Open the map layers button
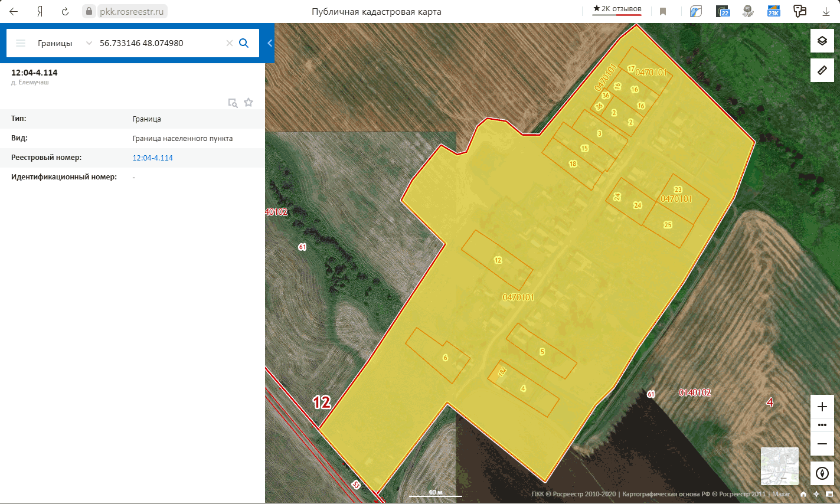 coord(822,41)
